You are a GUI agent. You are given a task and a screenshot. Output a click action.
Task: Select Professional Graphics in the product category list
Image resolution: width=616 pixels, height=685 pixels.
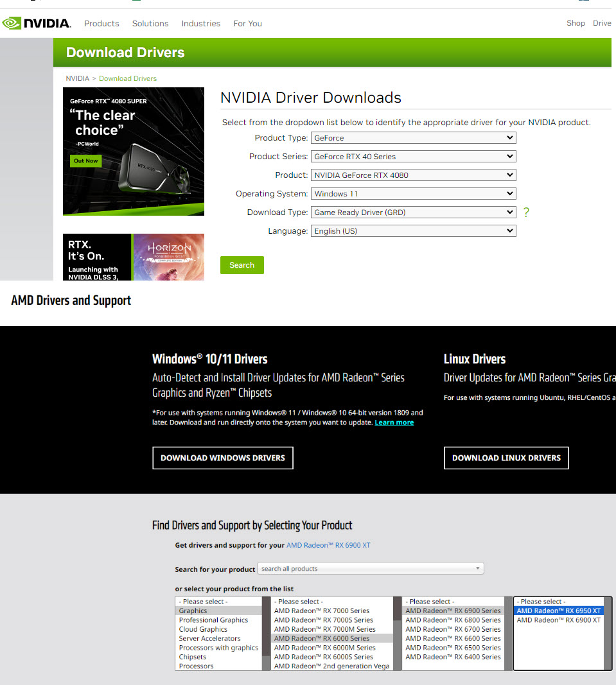[212, 620]
